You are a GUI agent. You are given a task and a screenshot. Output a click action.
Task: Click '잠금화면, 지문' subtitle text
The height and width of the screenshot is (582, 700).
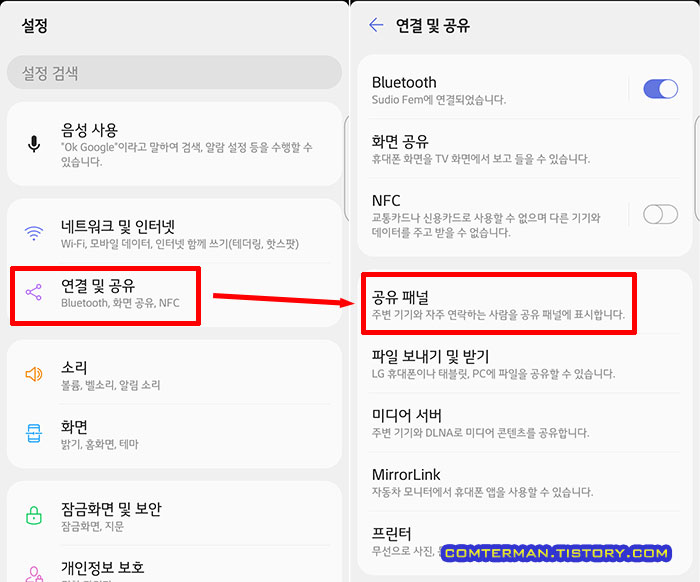(92, 526)
